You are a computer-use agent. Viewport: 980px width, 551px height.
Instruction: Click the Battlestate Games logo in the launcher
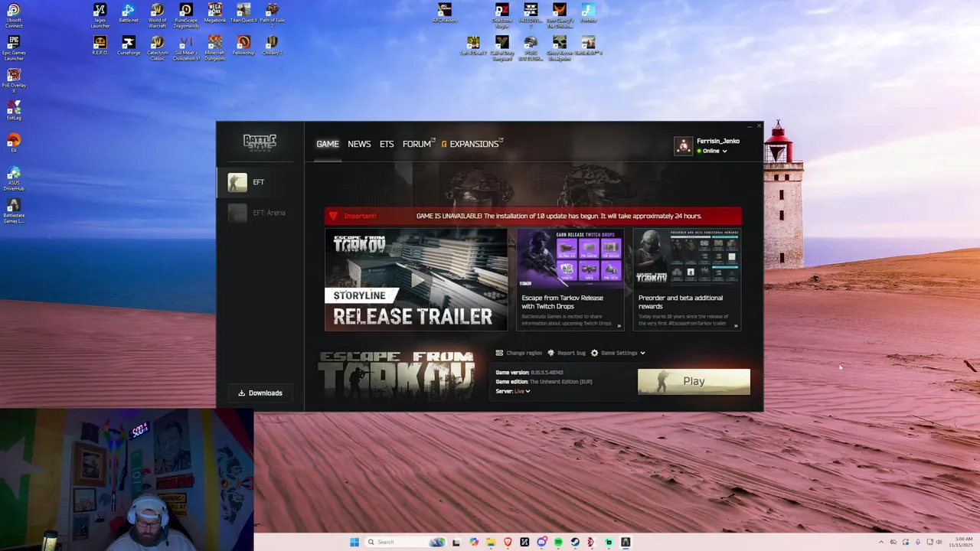[x=260, y=142]
